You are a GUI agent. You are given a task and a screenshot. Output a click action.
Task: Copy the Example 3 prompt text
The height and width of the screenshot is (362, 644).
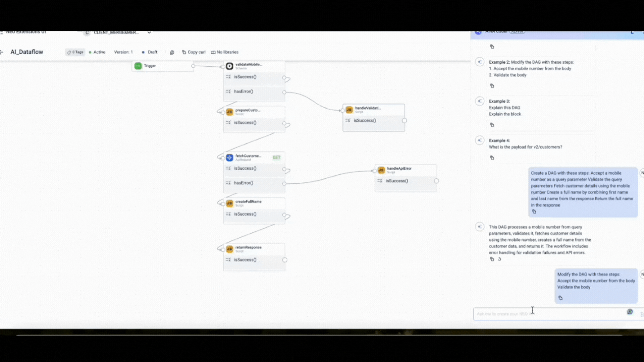[x=492, y=125]
